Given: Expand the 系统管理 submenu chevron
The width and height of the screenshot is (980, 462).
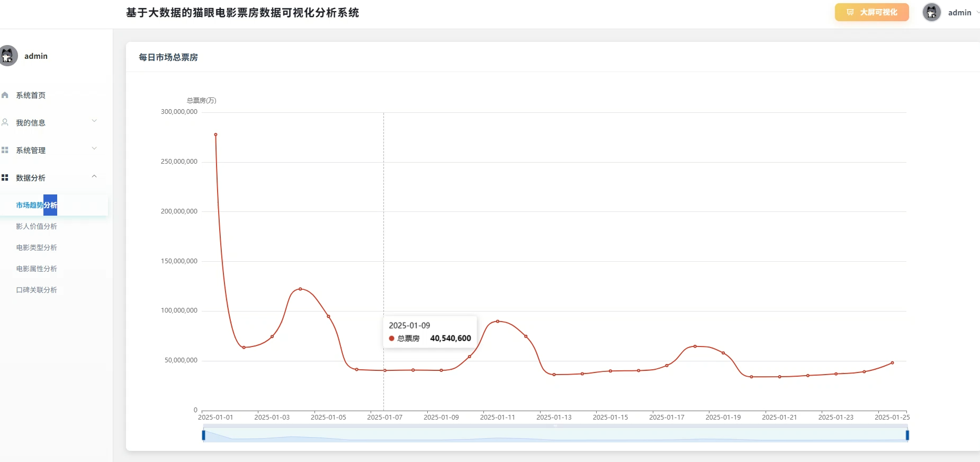Looking at the screenshot, I should coord(94,149).
